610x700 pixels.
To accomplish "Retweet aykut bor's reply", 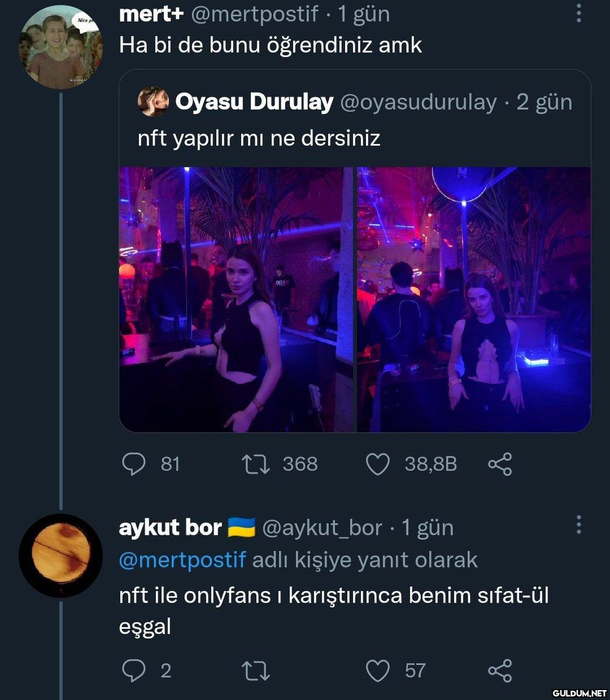I will coord(255,670).
